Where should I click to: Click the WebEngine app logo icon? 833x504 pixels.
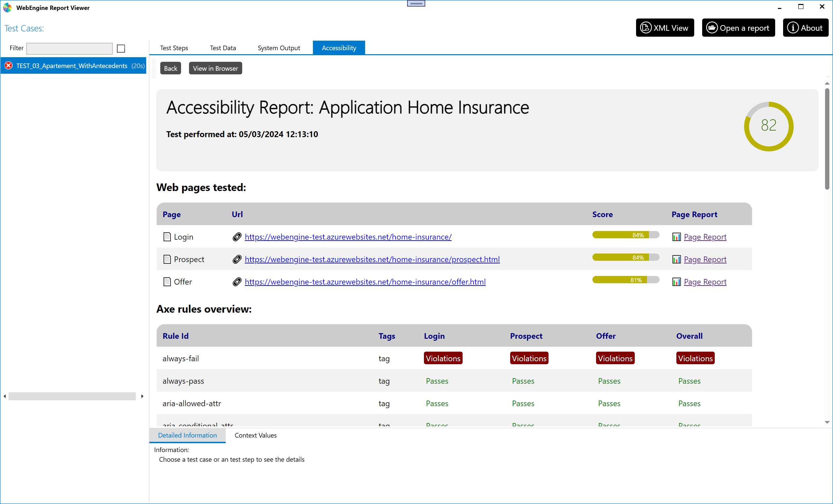(x=8, y=8)
